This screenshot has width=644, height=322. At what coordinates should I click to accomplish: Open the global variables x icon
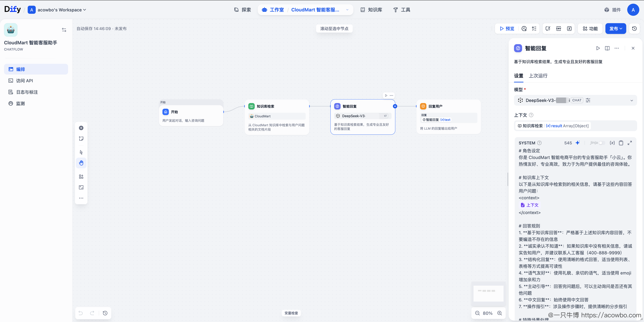click(569, 29)
